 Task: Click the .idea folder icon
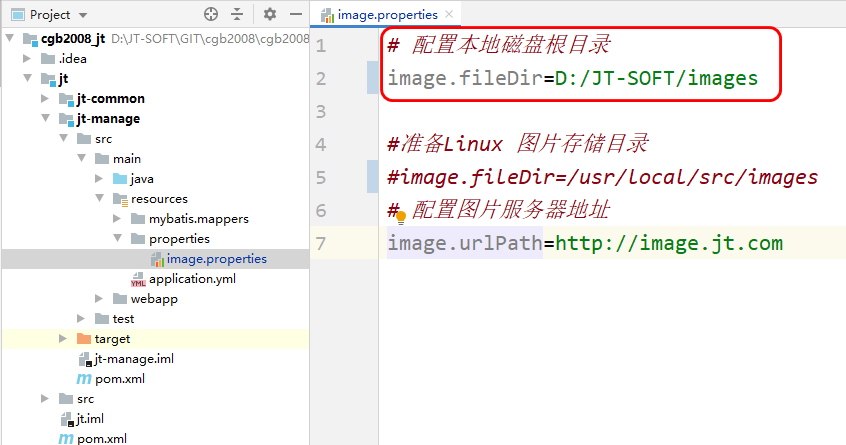[x=48, y=58]
